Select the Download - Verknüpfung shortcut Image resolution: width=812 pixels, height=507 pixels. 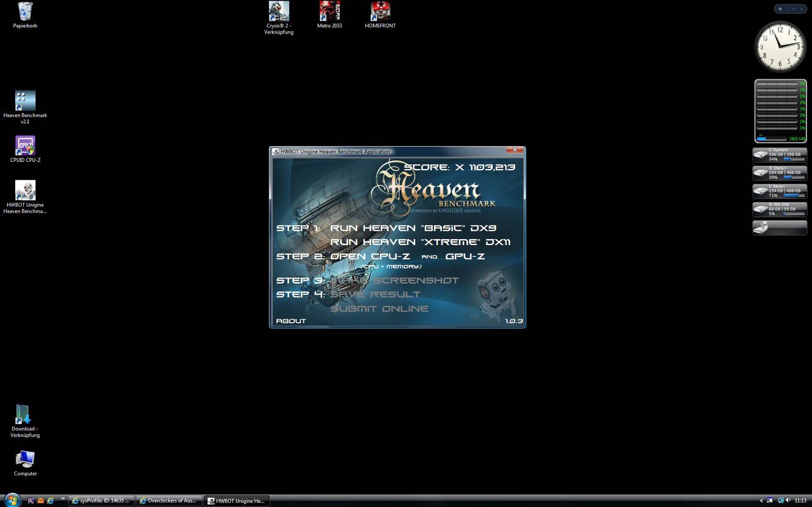[x=25, y=421]
